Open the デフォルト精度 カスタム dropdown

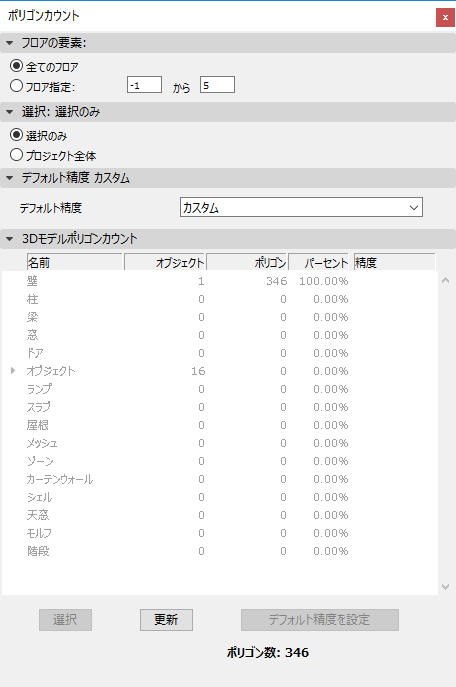301,207
